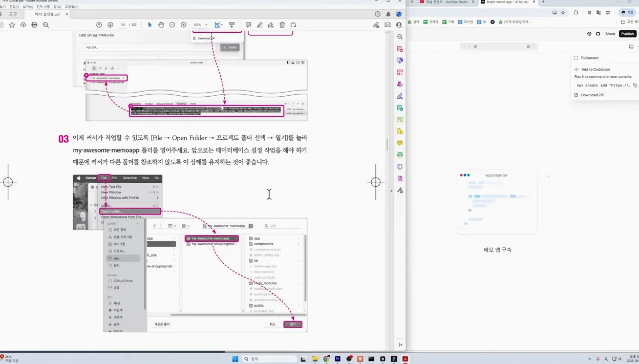Open the Protect shield tool in right pane
The height and width of the screenshot is (364, 639).
coord(400,166)
